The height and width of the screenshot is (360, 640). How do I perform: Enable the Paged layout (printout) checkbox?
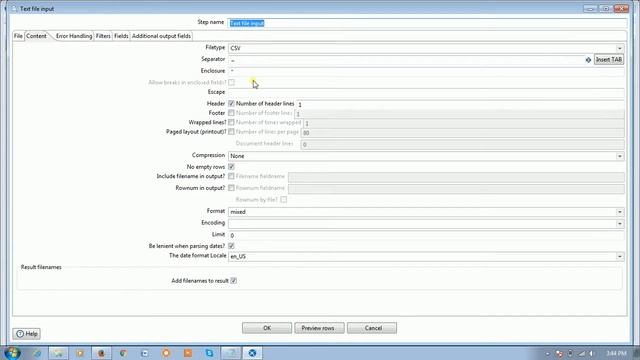pyautogui.click(x=231, y=131)
